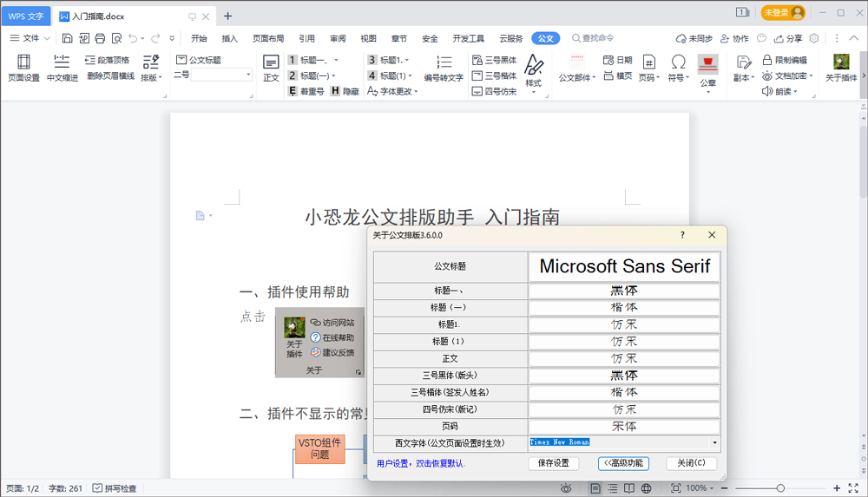Collapse the ribbon with the chevron
Image resolution: width=868 pixels, height=497 pixels.
(854, 38)
